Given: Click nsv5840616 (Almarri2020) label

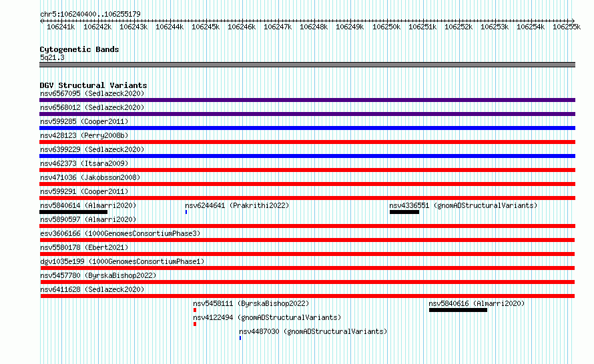Looking at the screenshot, I should point(477,303).
